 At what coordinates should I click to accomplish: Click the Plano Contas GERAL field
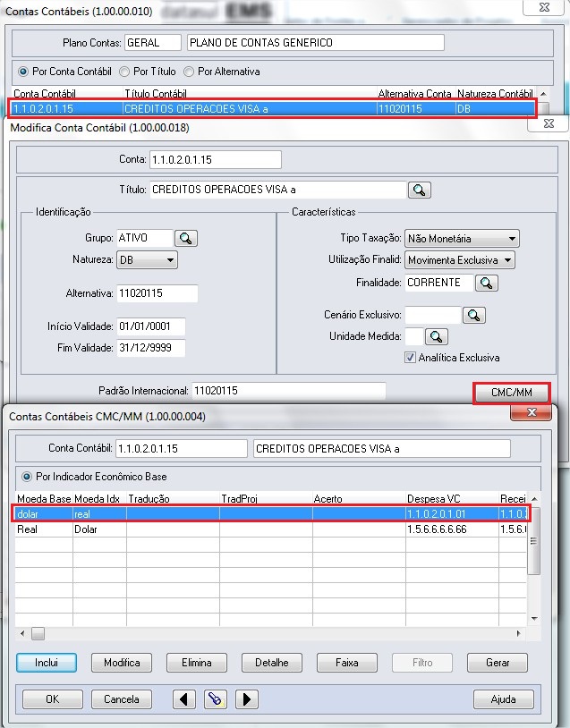[152, 43]
